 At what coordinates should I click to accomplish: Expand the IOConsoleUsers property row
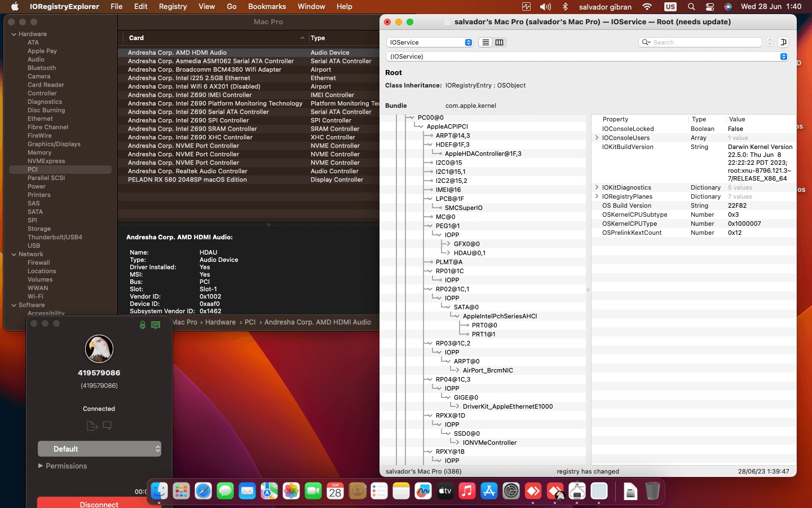(597, 138)
